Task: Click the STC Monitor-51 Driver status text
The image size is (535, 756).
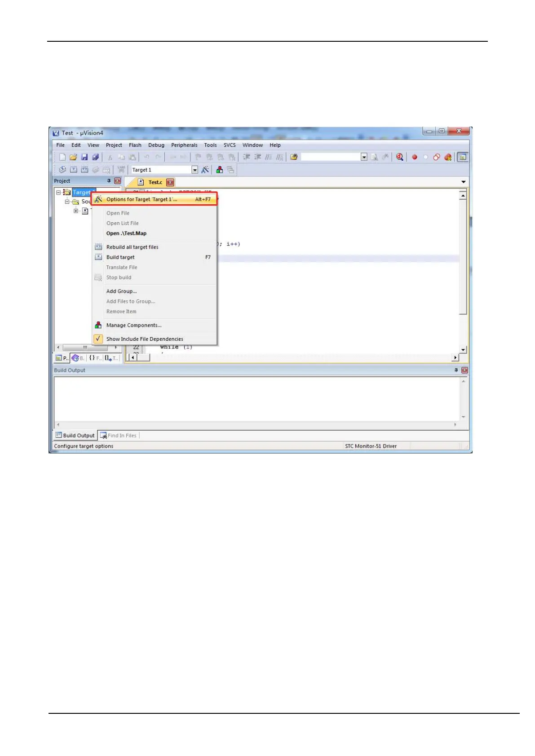Action: [371, 446]
